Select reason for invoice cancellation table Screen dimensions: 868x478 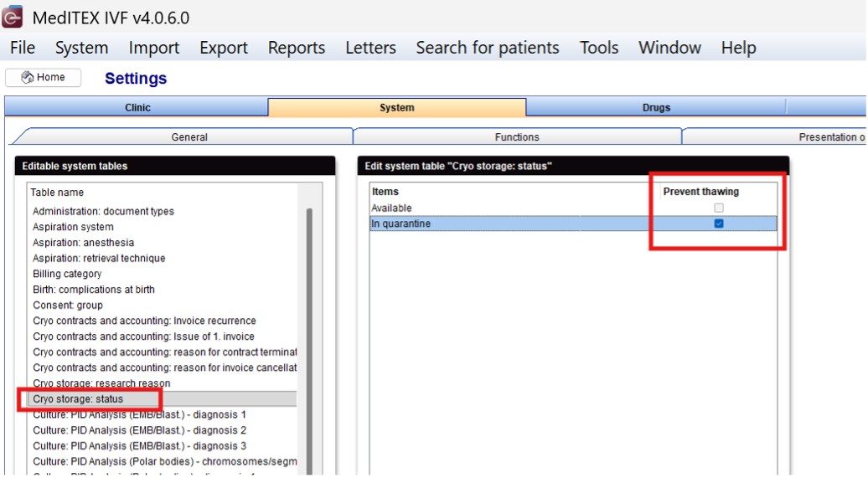point(164,367)
